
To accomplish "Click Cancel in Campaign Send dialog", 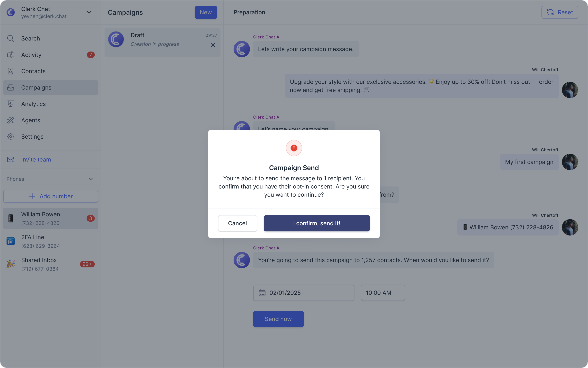I will [x=237, y=223].
